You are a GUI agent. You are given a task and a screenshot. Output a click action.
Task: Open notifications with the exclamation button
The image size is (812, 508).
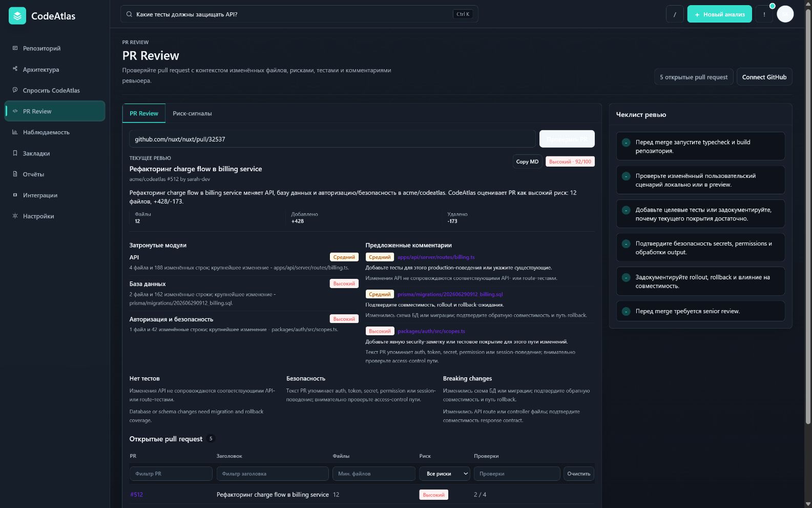coord(764,14)
